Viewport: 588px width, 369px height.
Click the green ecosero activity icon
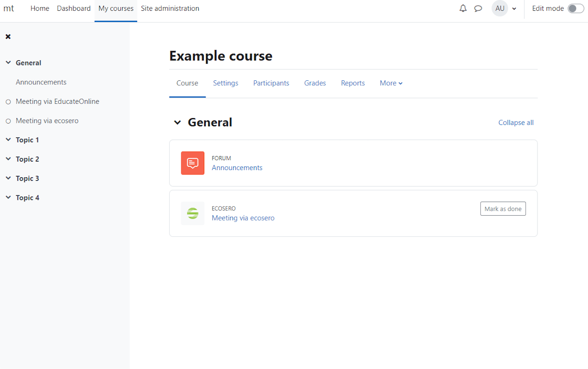(193, 213)
